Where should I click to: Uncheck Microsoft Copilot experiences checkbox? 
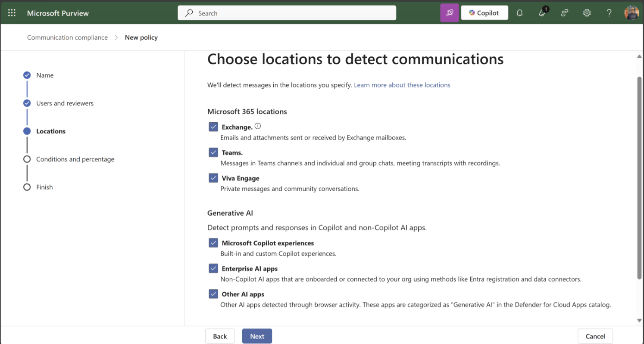(x=213, y=243)
